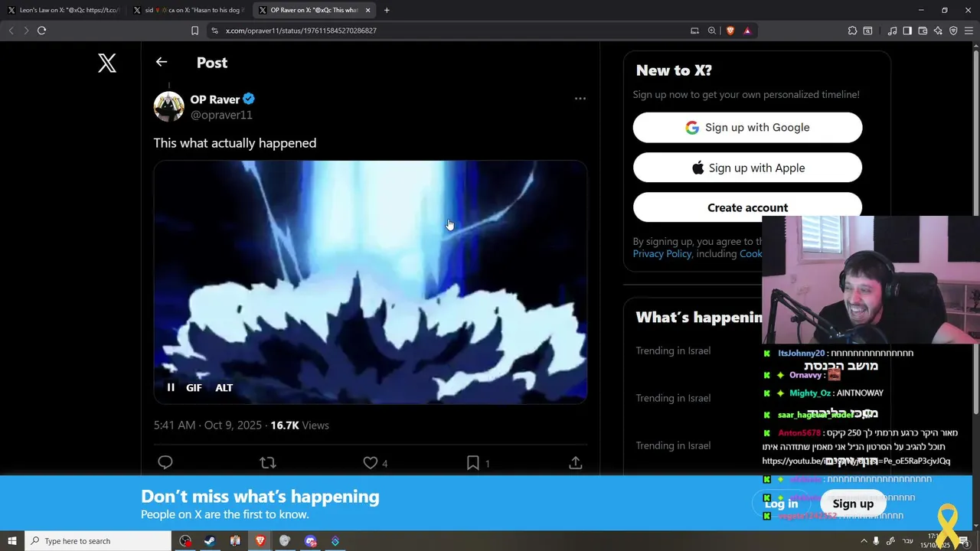
Task: Click the install-app icon in address bar
Action: click(x=694, y=31)
